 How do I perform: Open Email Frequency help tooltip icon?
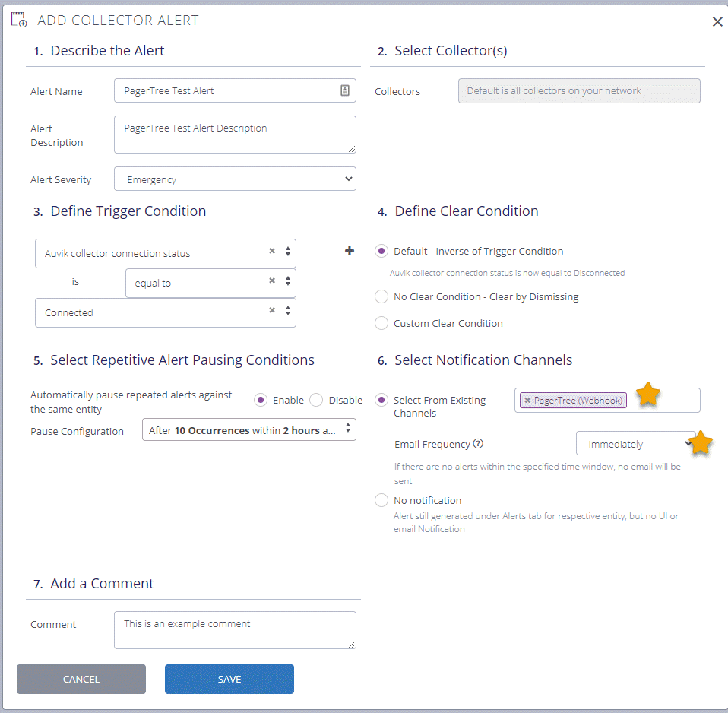coord(478,444)
